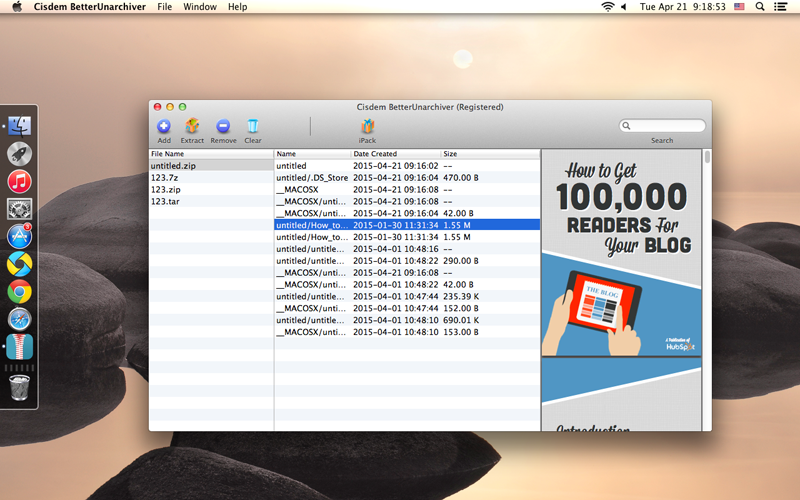Click the preview pane vertical scrollbar
Screen dimensions: 800x500
[x=708, y=157]
